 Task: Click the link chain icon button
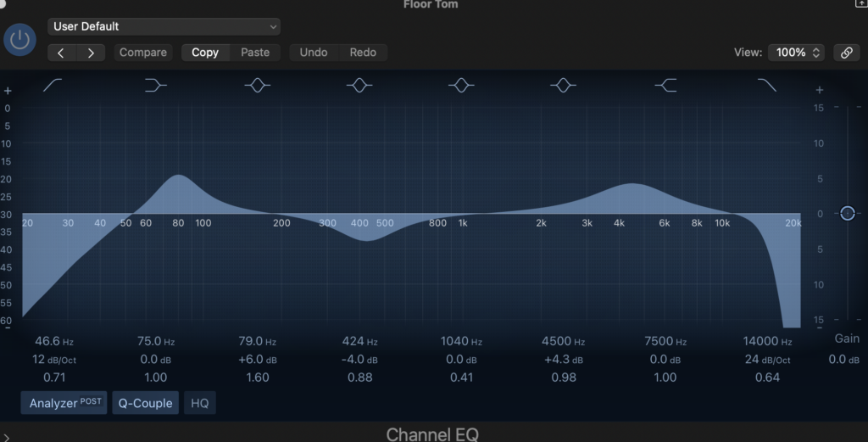tap(846, 53)
